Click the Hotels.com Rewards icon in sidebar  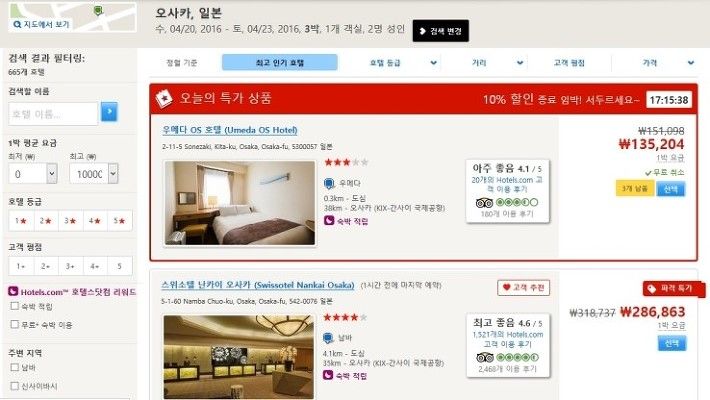click(13, 291)
